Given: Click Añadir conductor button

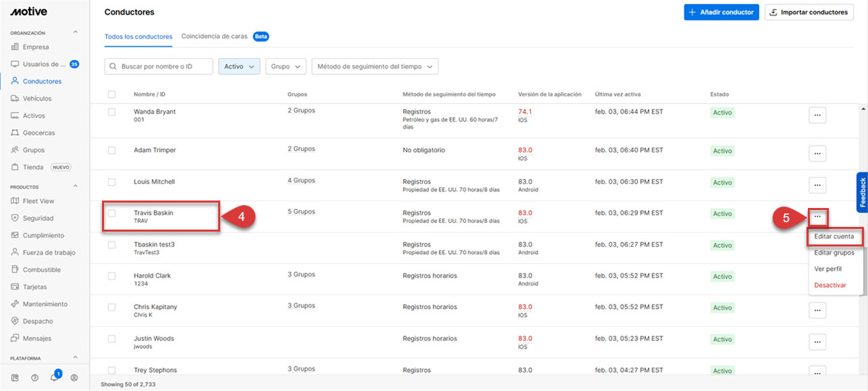Looking at the screenshot, I should pos(721,12).
